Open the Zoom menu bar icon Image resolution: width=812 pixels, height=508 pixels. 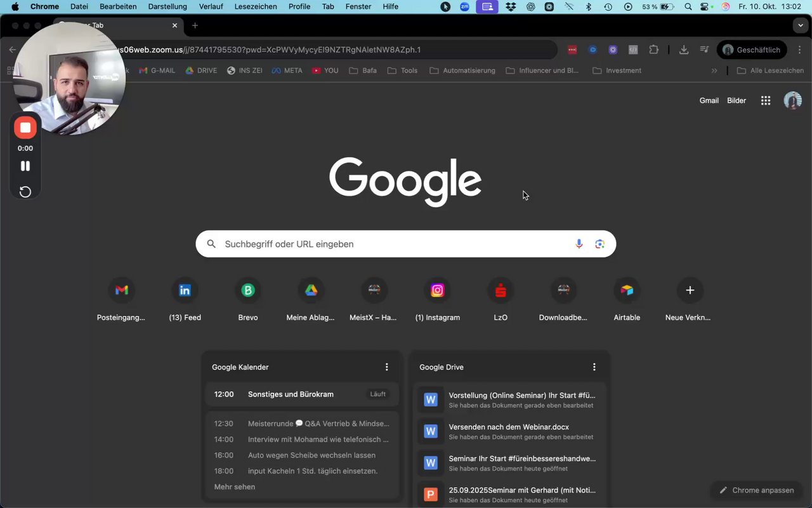464,6
